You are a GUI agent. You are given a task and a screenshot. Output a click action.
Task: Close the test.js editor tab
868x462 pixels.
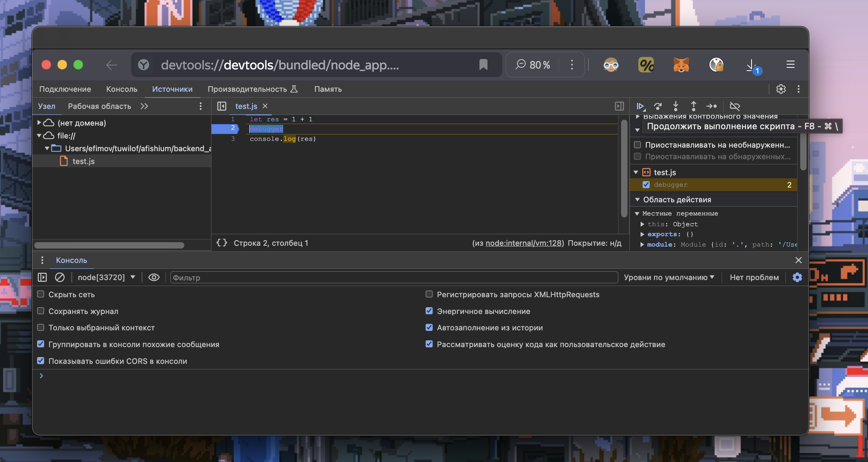pyautogui.click(x=265, y=106)
